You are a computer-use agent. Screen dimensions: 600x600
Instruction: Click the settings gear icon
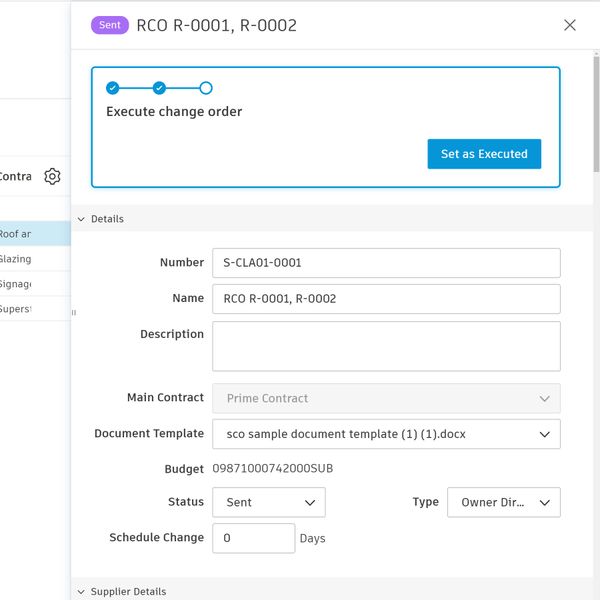[52, 177]
